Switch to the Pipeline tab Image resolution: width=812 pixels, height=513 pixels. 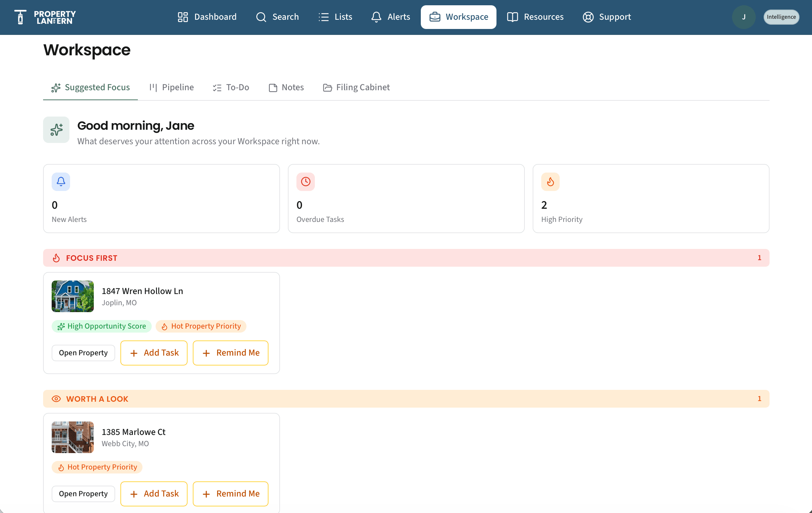click(172, 87)
